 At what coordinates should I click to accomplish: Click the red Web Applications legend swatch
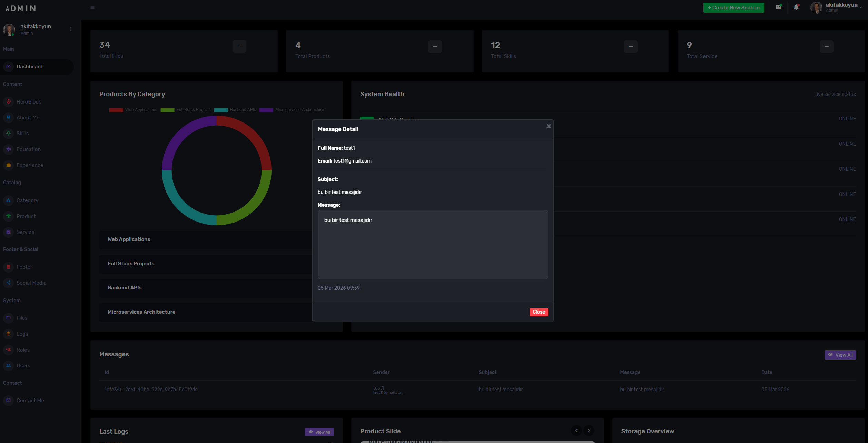pos(116,110)
